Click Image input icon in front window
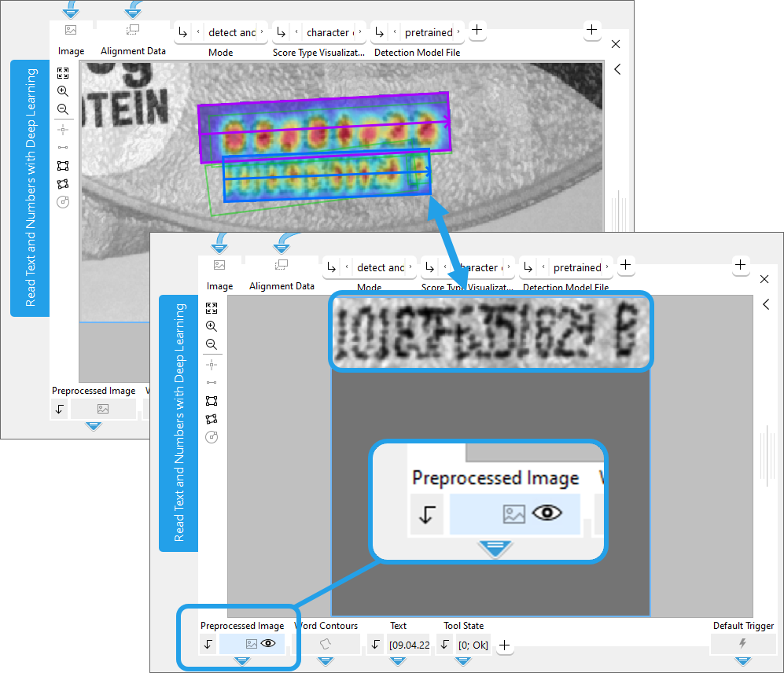This screenshot has width=784, height=673. pos(219,265)
